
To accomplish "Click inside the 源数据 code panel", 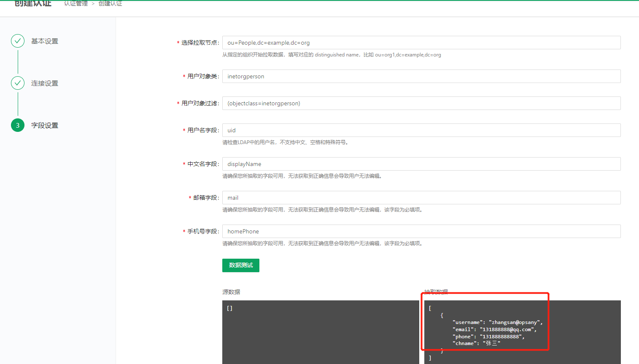I will (321, 332).
